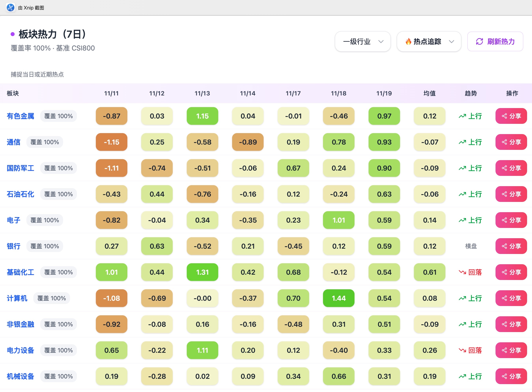Click share icon in 有色金属 row
Viewport: 532px width, 392px height.
point(504,116)
